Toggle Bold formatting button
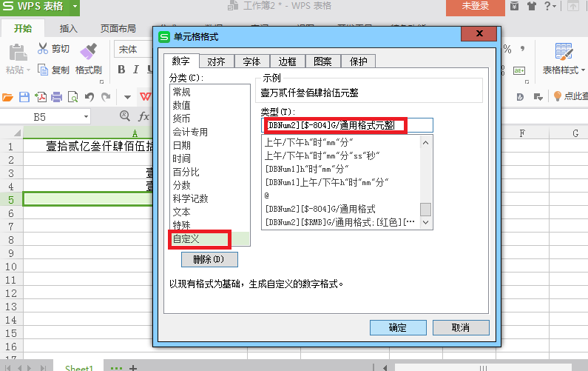Viewport: 588px width, 371px height. pos(121,70)
